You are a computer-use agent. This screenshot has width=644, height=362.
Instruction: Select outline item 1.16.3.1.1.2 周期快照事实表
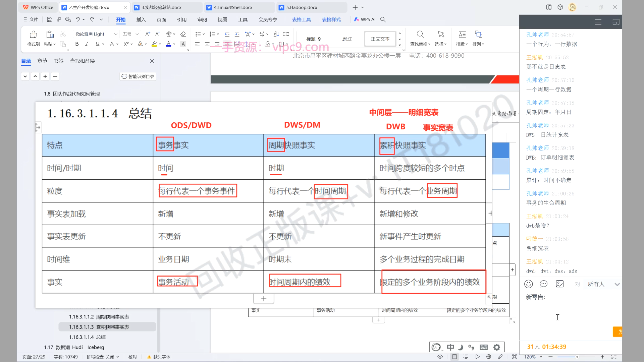[x=99, y=317]
